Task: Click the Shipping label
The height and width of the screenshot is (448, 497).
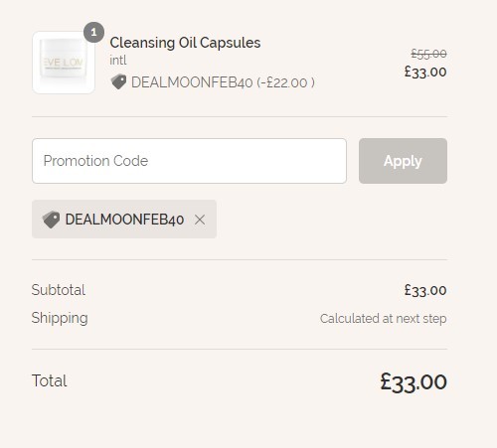Action: pyautogui.click(x=60, y=318)
